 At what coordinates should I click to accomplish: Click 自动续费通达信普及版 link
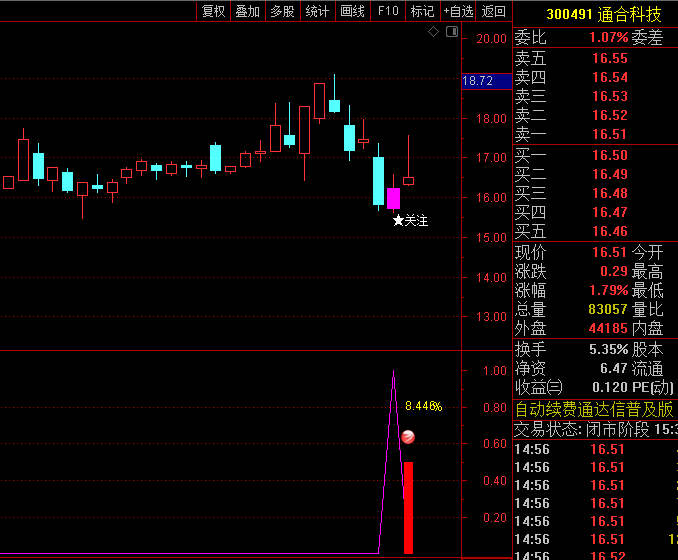pyautogui.click(x=594, y=409)
